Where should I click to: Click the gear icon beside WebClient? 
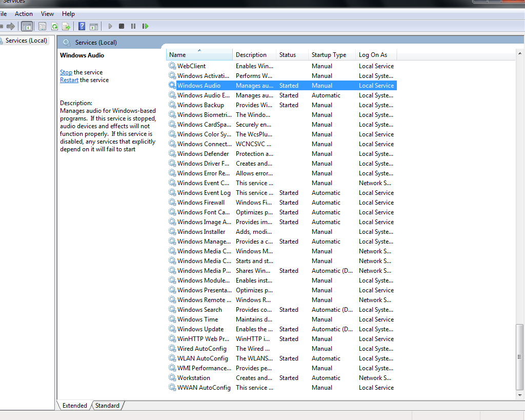click(x=172, y=66)
